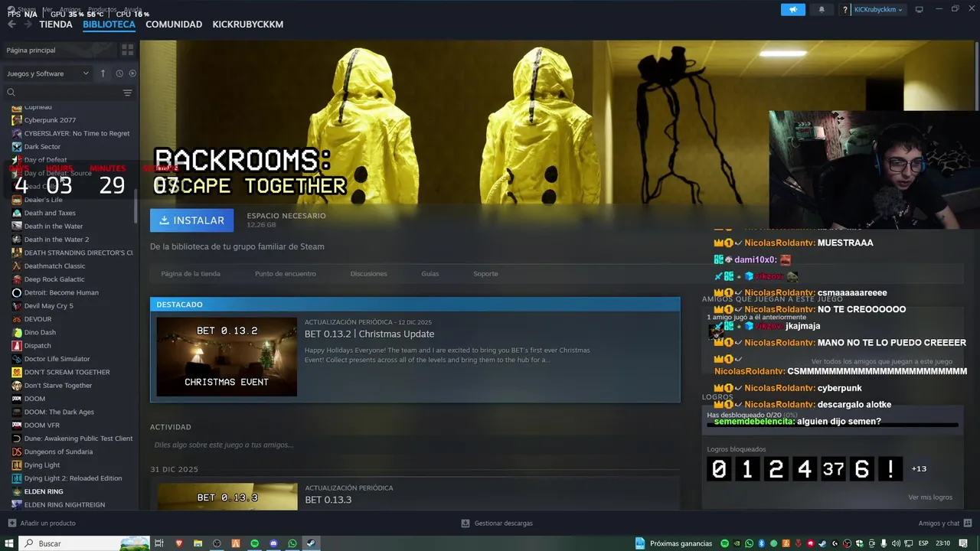The height and width of the screenshot is (551, 980).
Task: Select Deep Rock Galactic in library
Action: point(54,279)
